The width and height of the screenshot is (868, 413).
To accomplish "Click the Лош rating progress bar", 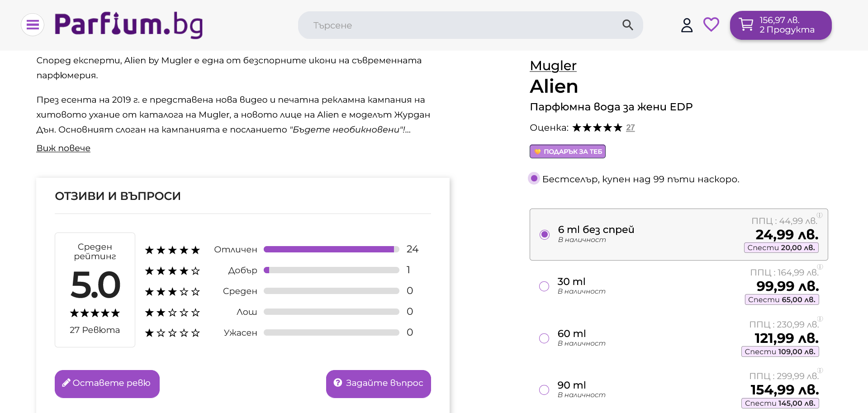I will pos(331,312).
